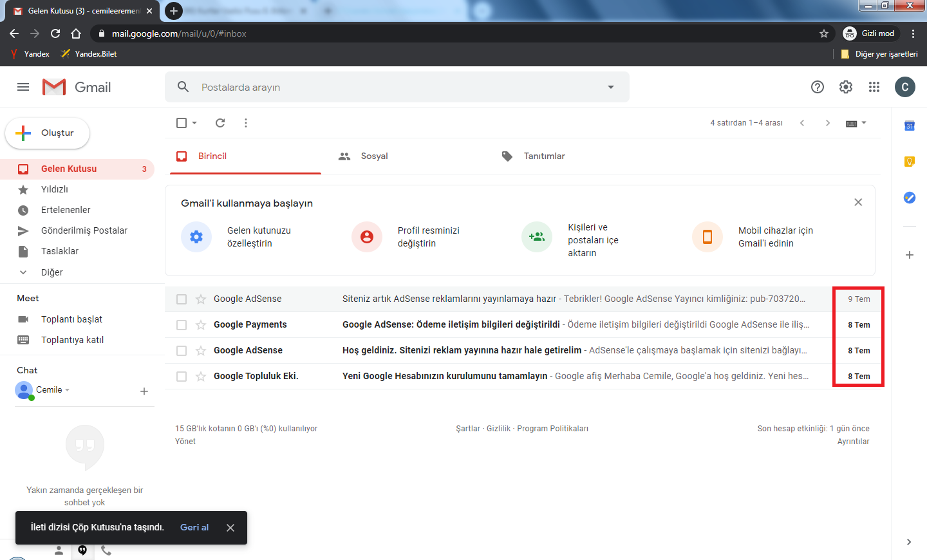This screenshot has height=560, width=927.
Task: Hide the side panel with the chevron
Action: (x=909, y=542)
